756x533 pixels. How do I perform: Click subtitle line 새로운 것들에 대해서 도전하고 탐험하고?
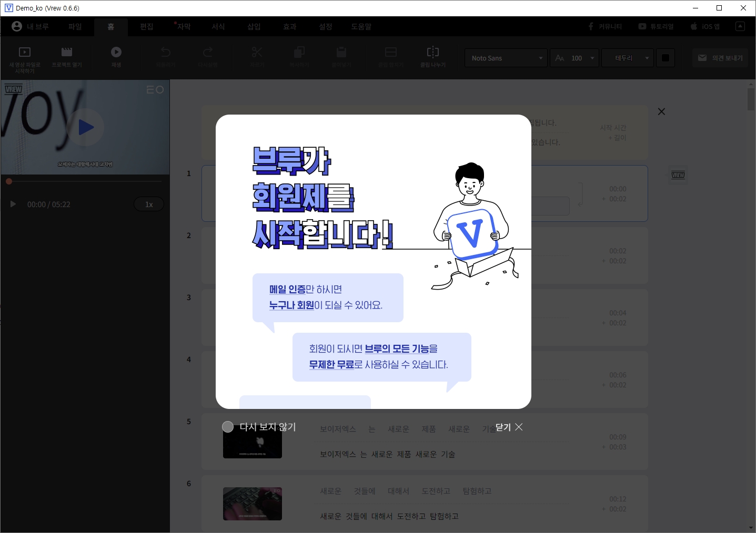click(389, 516)
